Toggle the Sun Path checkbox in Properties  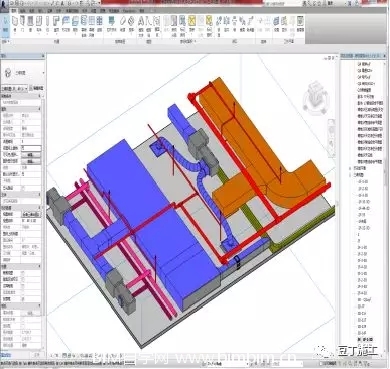(23, 188)
